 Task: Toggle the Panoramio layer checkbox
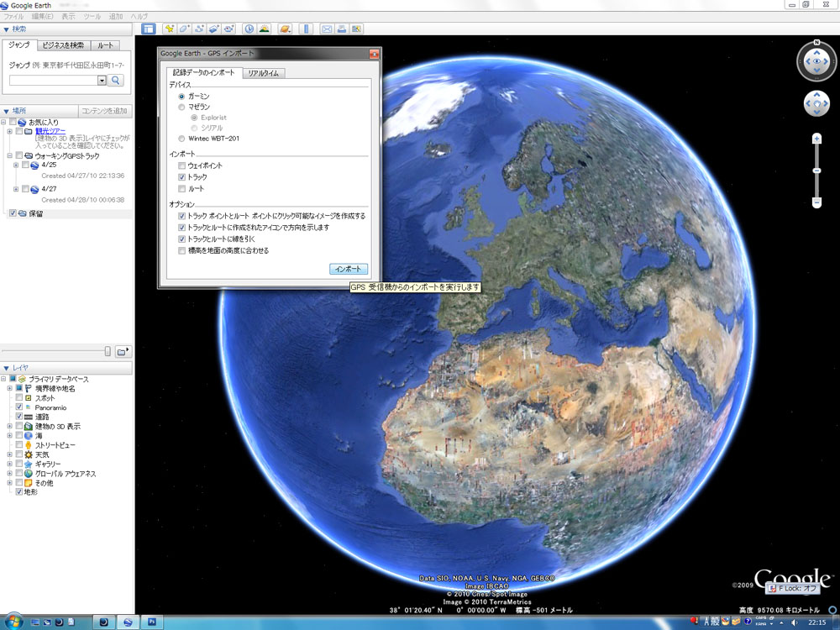click(19, 407)
